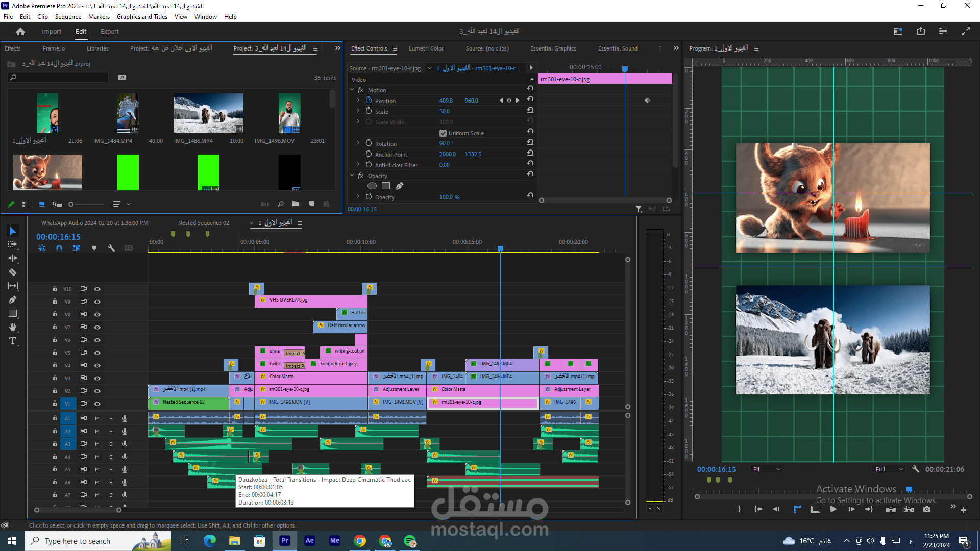The width and height of the screenshot is (980, 551).
Task: Uncheck the Uniform Scale checkbox
Action: click(x=443, y=133)
